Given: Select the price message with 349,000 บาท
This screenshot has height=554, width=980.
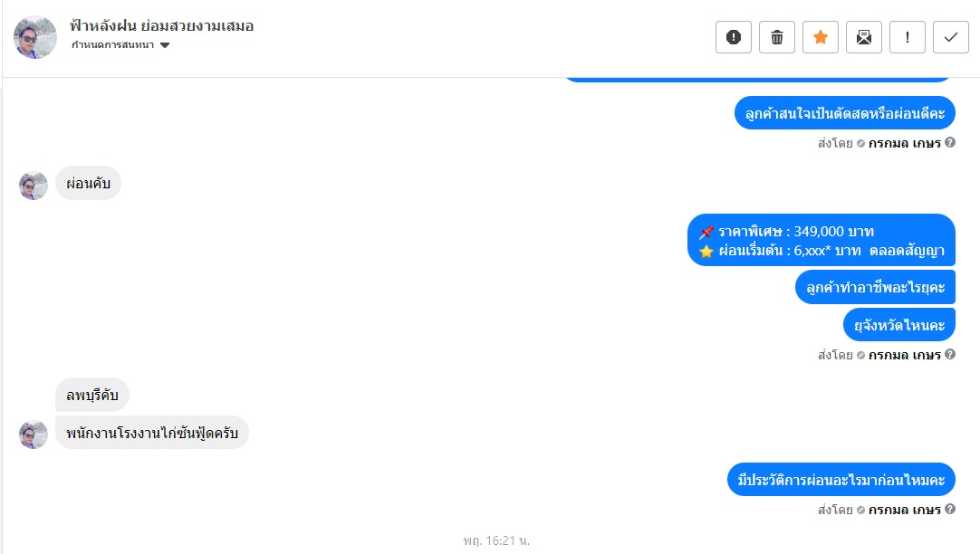Looking at the screenshot, I should click(821, 241).
